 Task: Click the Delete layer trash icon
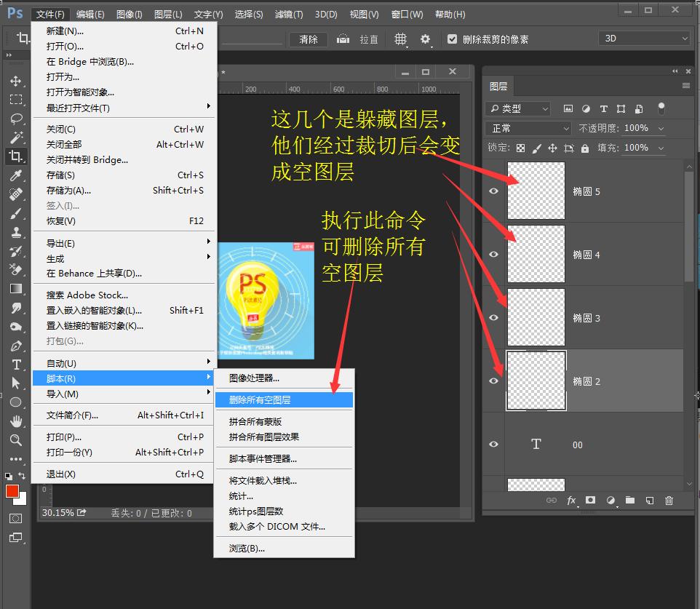[x=669, y=501]
